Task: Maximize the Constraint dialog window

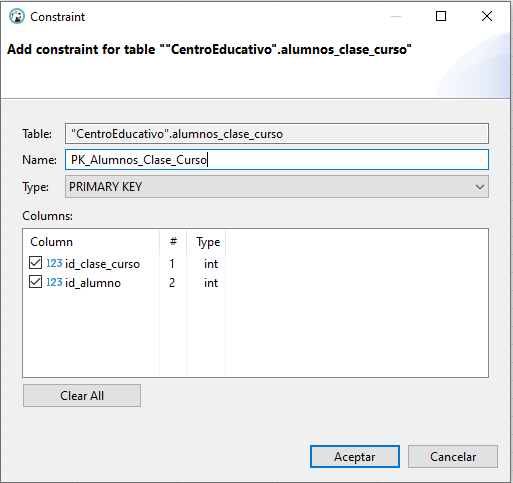Action: 441,16
